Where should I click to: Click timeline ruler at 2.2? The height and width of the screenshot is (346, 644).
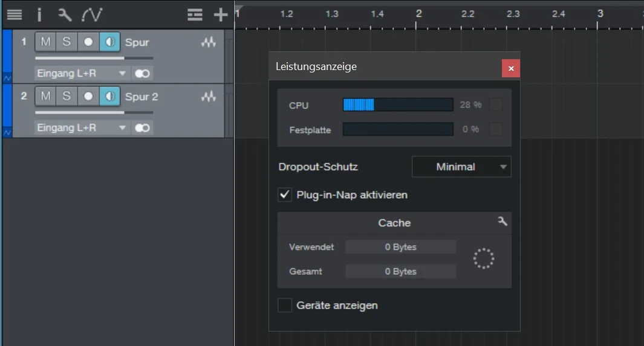[467, 14]
